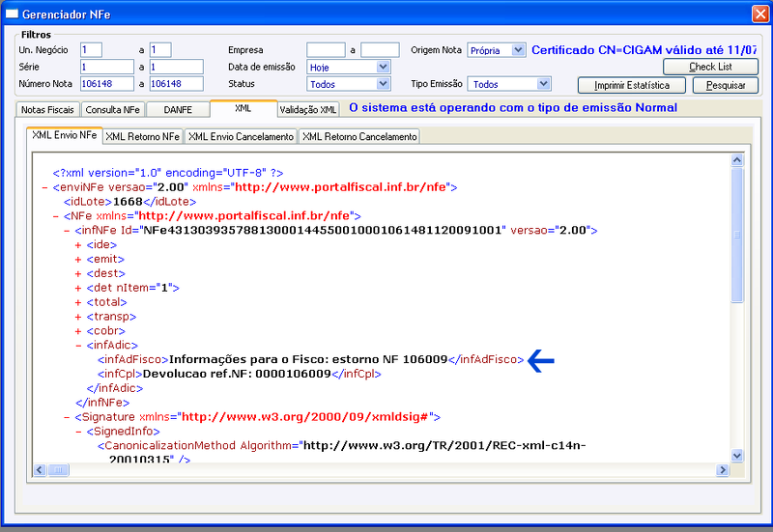This screenshot has width=773, height=532.
Task: Switch to XML Envio Cancelamento subtab
Action: (241, 136)
